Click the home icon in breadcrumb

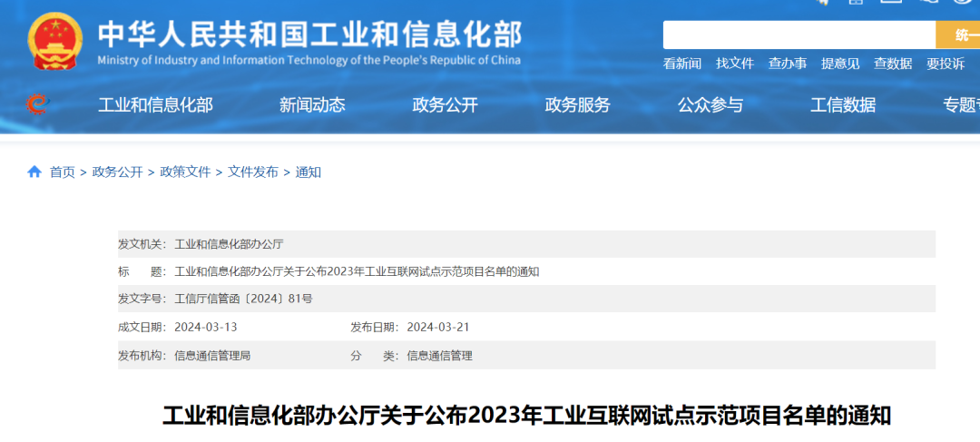click(x=34, y=172)
